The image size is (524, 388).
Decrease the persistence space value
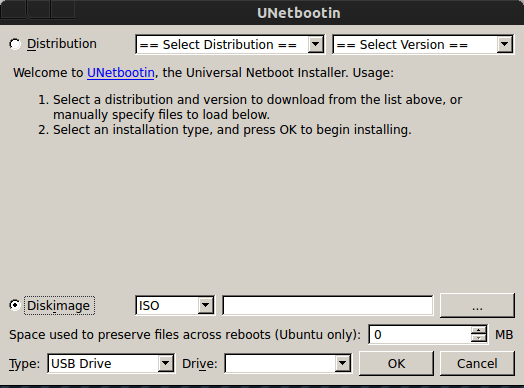479,338
